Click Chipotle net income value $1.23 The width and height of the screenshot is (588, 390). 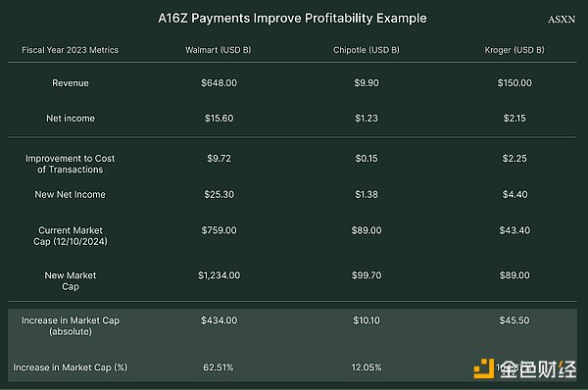coord(367,119)
